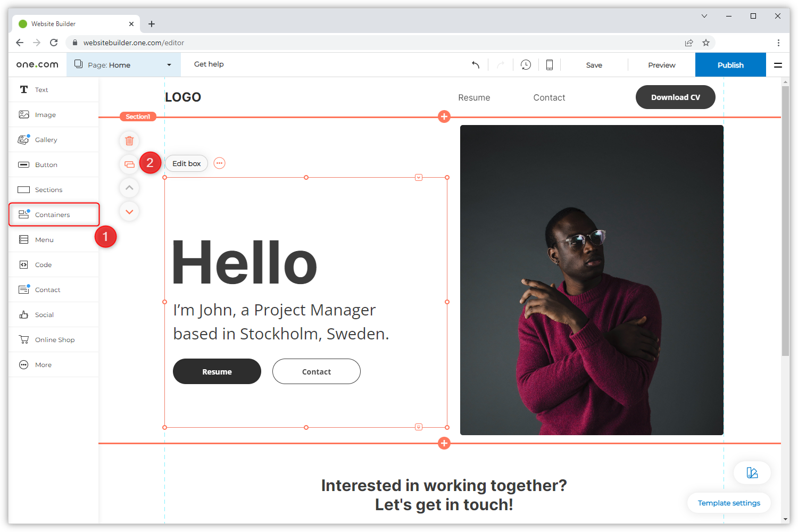The height and width of the screenshot is (532, 798).
Task: Click the Template settings button
Action: point(728,503)
